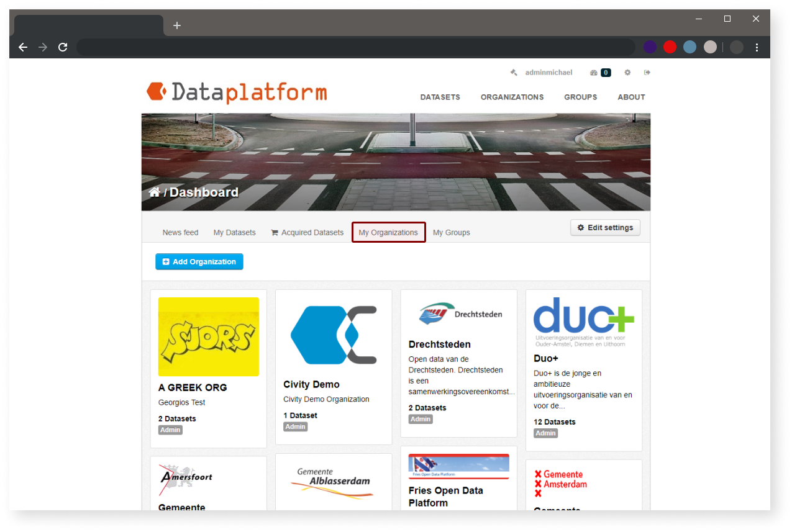The width and height of the screenshot is (792, 532).
Task: Click the Add Organization button
Action: (x=199, y=262)
